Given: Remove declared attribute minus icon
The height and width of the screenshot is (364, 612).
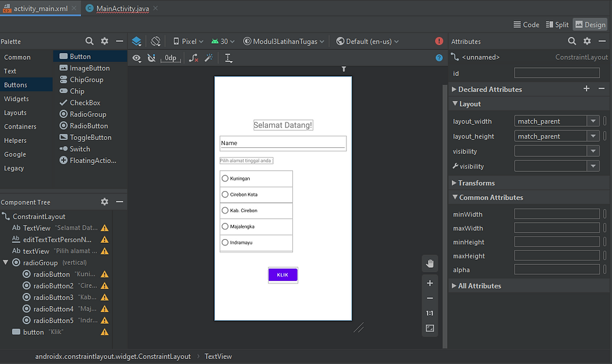Looking at the screenshot, I should (x=601, y=89).
